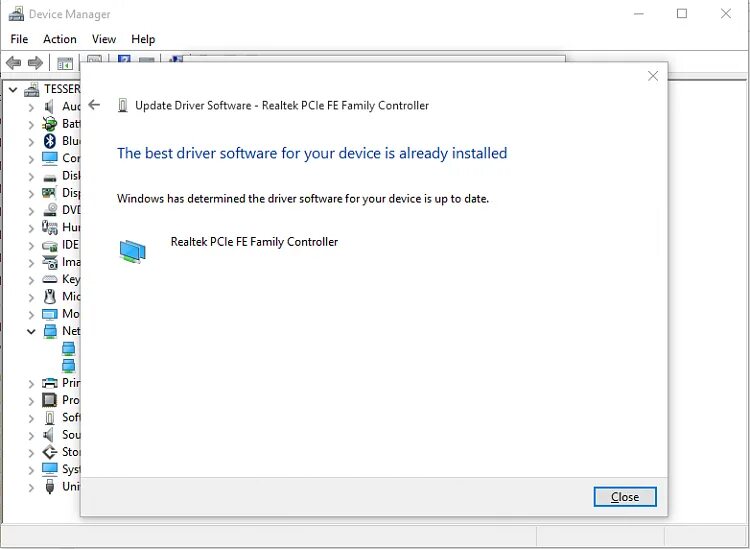
Task: Open the Help menu
Action: [143, 39]
